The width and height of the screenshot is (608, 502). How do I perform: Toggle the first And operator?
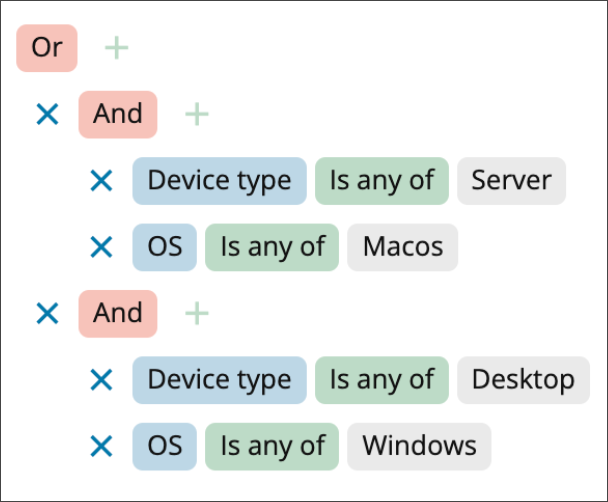point(118,115)
